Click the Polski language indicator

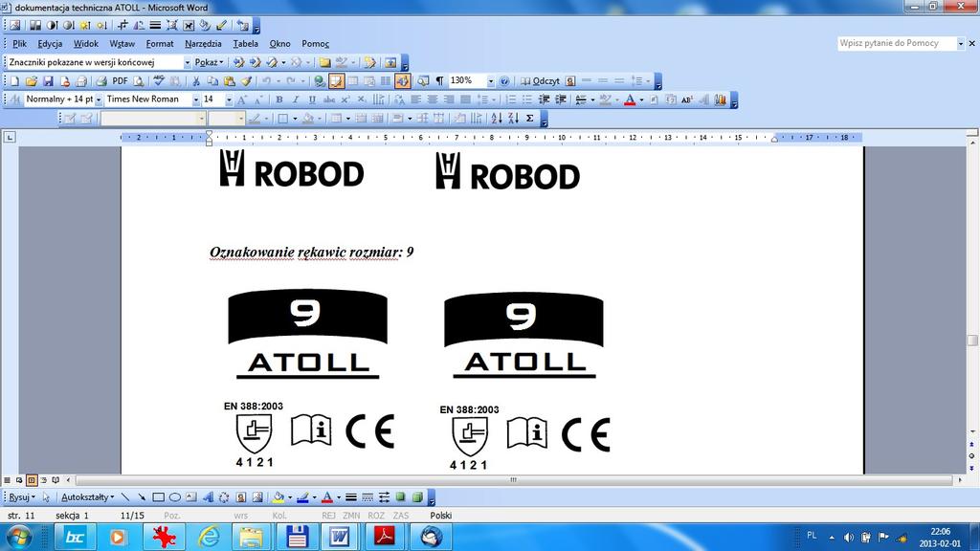tap(440, 516)
